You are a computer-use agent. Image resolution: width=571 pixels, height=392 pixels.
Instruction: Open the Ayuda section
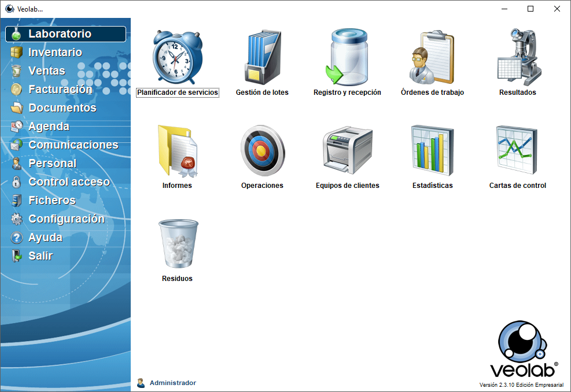[46, 238]
